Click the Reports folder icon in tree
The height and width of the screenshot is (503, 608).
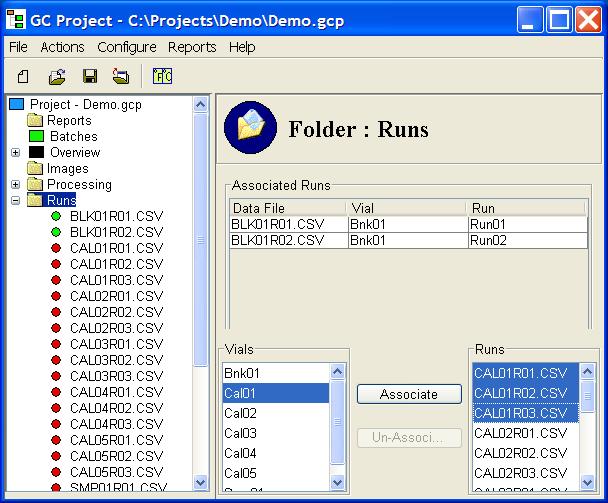point(35,120)
